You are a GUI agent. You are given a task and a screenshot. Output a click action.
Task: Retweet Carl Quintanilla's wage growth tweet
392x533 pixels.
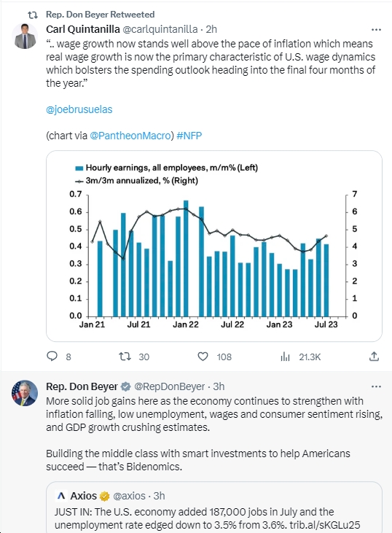coord(125,357)
